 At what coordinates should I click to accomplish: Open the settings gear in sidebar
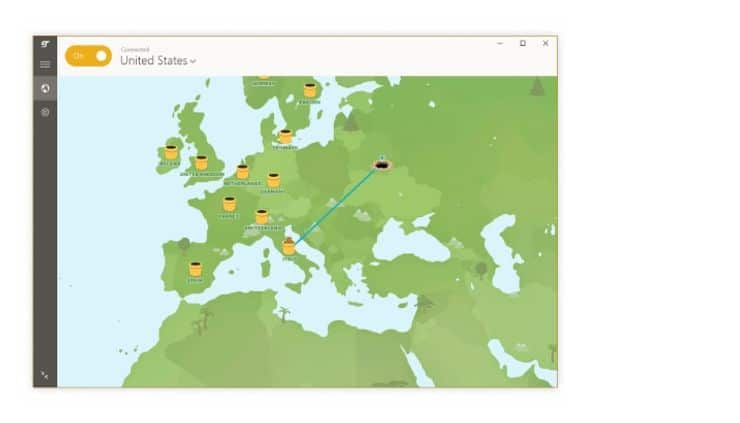pyautogui.click(x=45, y=112)
